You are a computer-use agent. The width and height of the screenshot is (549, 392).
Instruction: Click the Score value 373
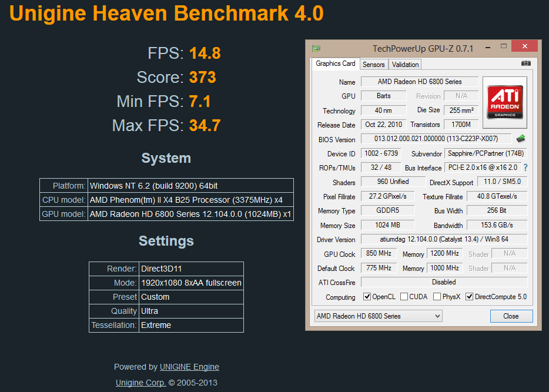[x=203, y=77]
